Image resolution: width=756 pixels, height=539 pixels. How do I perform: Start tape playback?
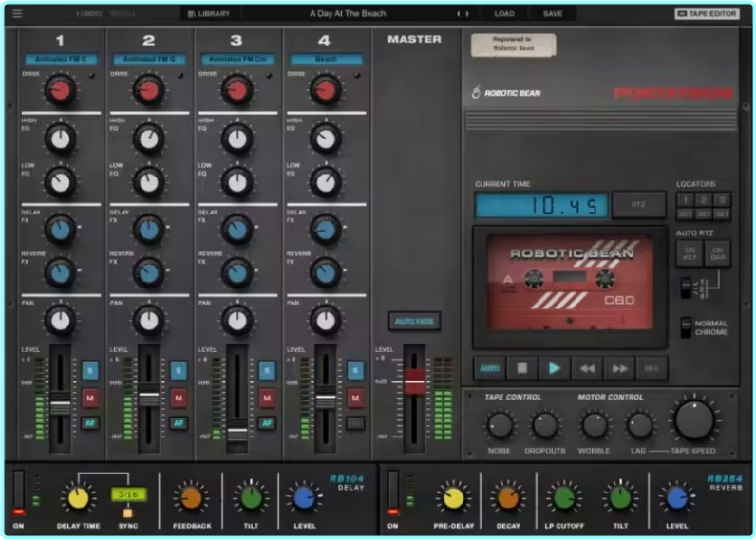pyautogui.click(x=555, y=368)
